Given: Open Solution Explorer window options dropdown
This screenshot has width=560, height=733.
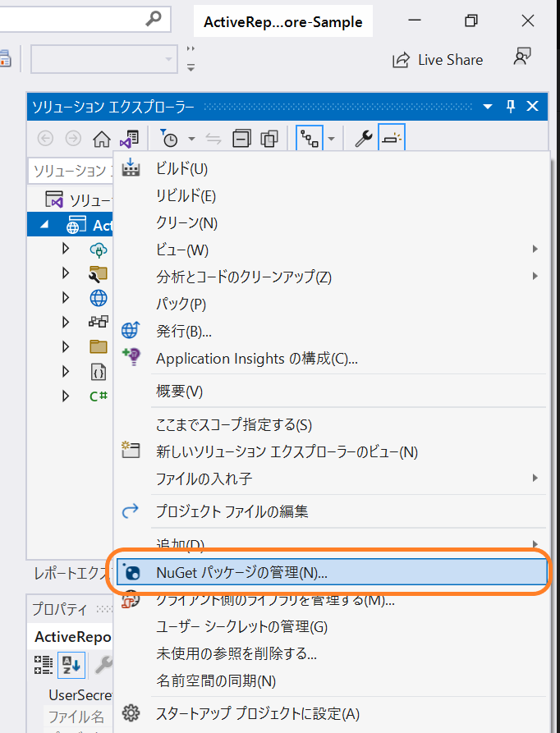Looking at the screenshot, I should [x=488, y=107].
